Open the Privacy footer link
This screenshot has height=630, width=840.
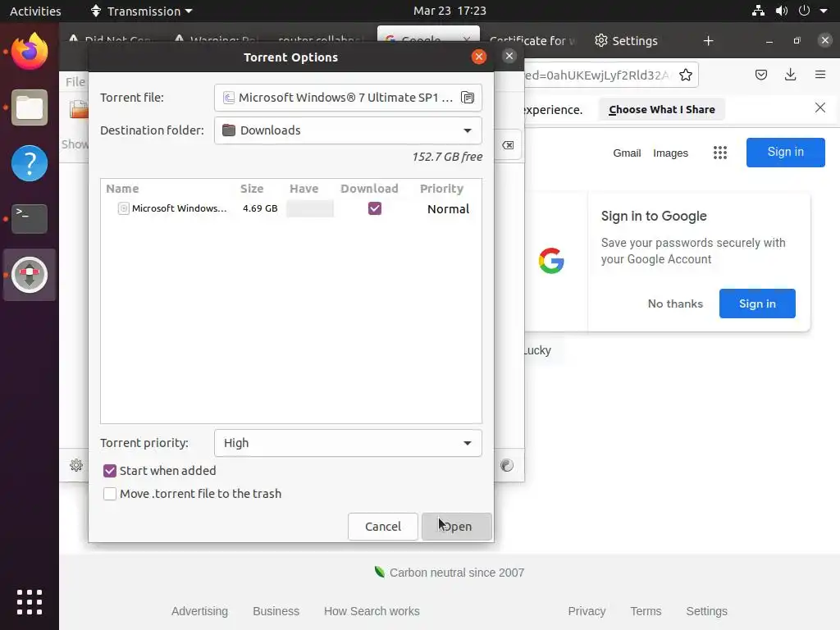pyautogui.click(x=587, y=611)
